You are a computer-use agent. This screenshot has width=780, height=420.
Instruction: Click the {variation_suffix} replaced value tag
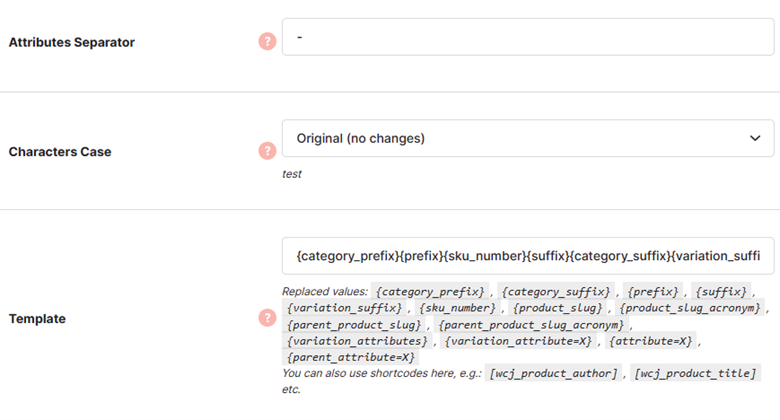(x=344, y=308)
